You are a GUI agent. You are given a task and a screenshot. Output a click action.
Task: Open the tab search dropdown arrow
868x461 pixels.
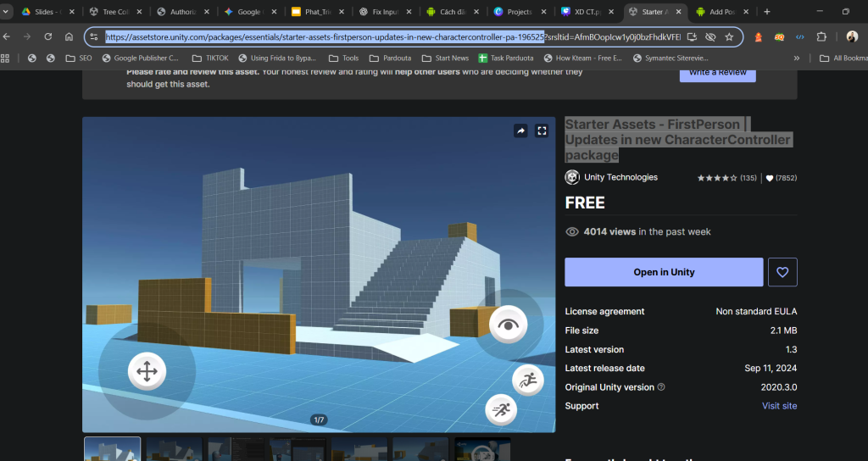pyautogui.click(x=7, y=12)
